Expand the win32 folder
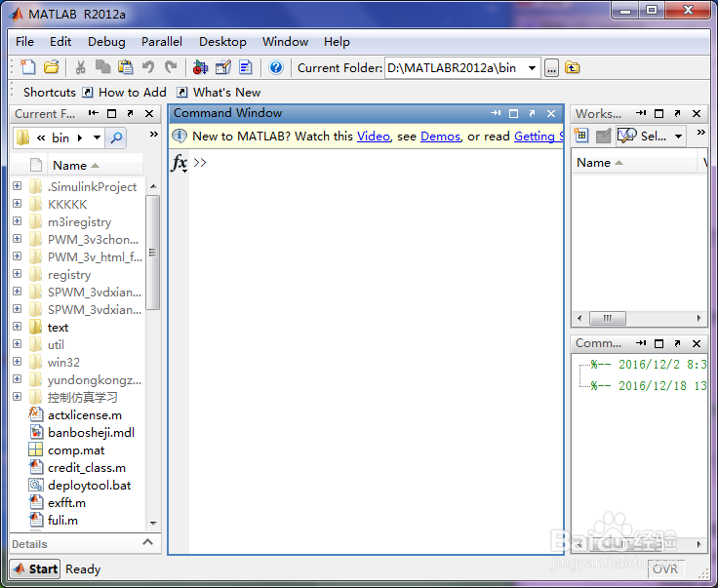Screen dimensions: 718x588 pyautogui.click(x=18, y=362)
